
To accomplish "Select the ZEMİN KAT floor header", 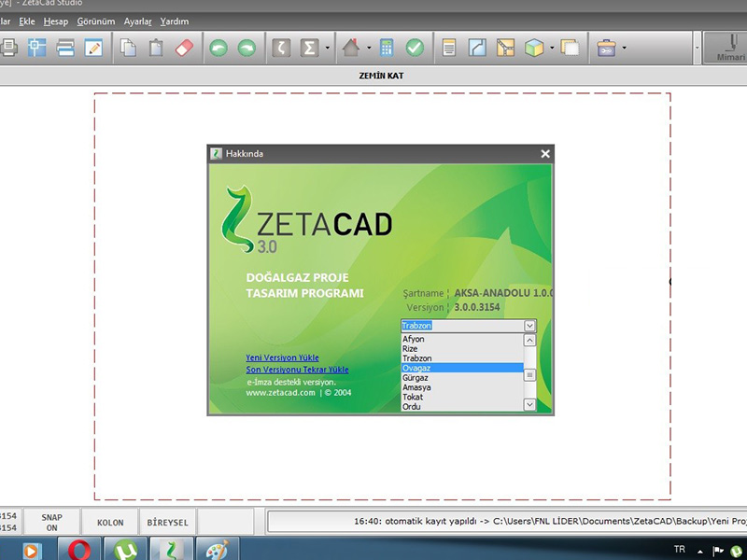I will [381, 76].
